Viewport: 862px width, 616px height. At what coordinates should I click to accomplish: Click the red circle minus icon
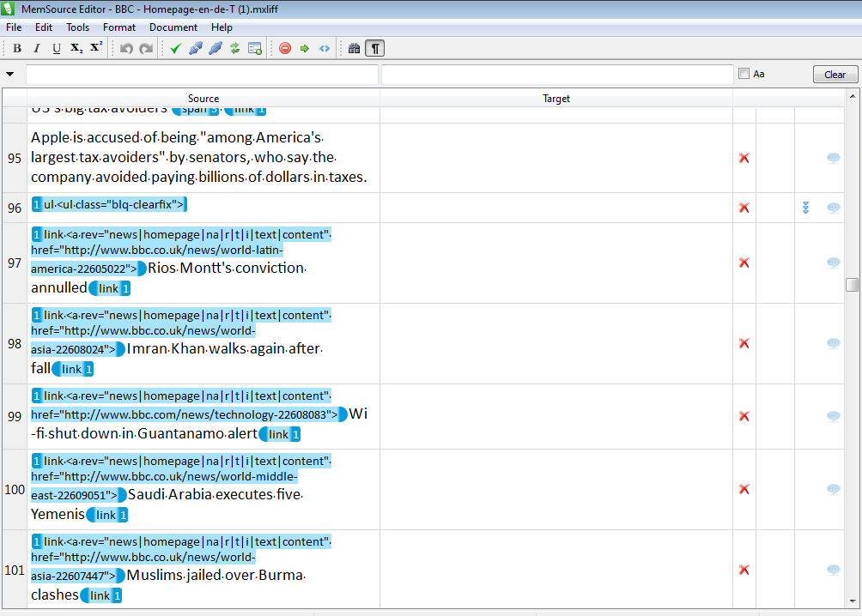click(x=285, y=48)
